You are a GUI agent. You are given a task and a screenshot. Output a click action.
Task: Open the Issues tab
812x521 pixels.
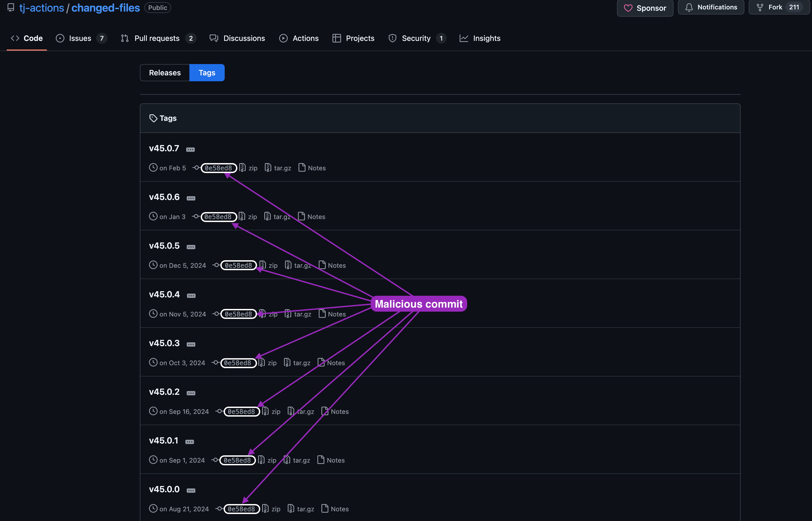pos(80,38)
